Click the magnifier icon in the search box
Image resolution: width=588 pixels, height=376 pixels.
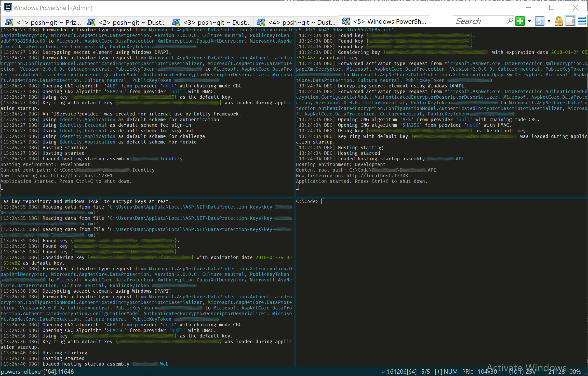point(510,20)
